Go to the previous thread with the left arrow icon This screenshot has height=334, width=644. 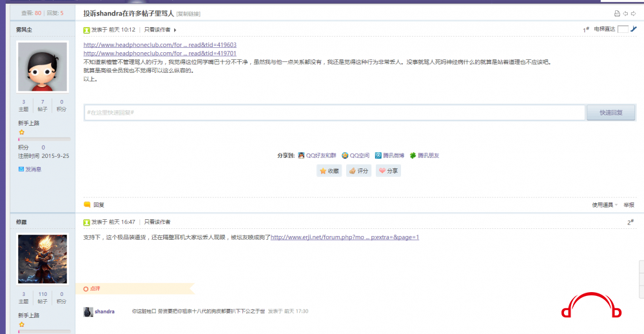coord(625,14)
